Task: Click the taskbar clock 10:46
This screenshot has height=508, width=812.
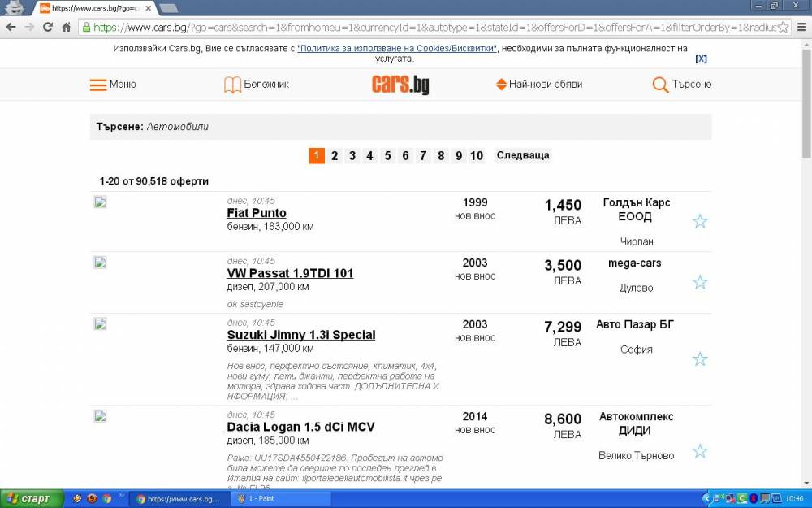Action: 794,499
